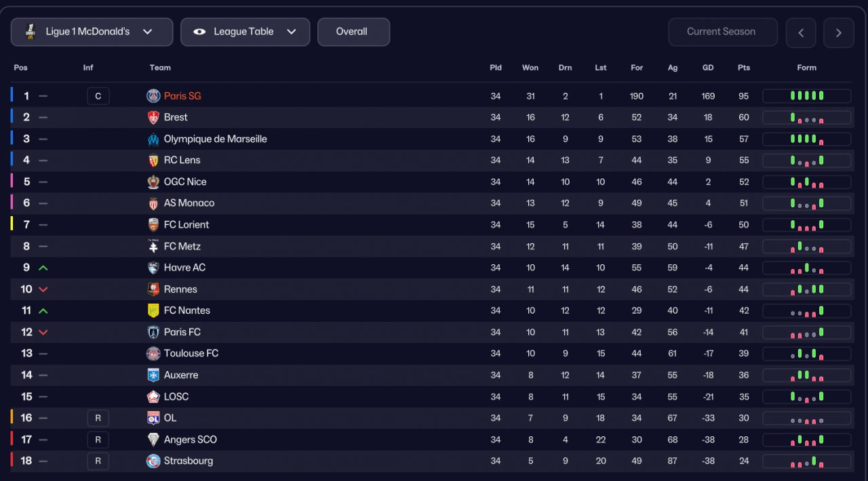Screen dimensions: 868x481
Task: Click the FC Nantes yellow crest
Action: click(x=153, y=310)
